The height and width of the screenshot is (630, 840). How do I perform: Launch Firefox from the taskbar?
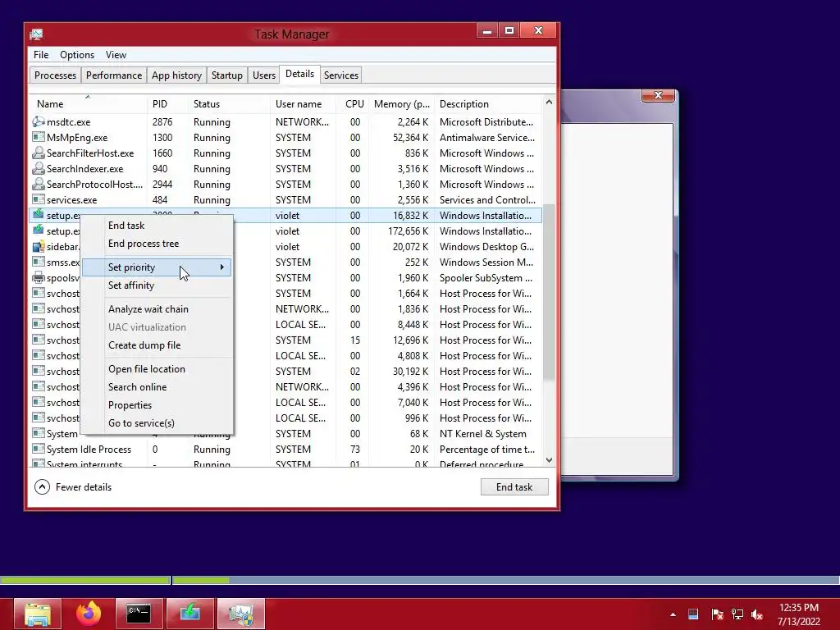[x=89, y=614]
